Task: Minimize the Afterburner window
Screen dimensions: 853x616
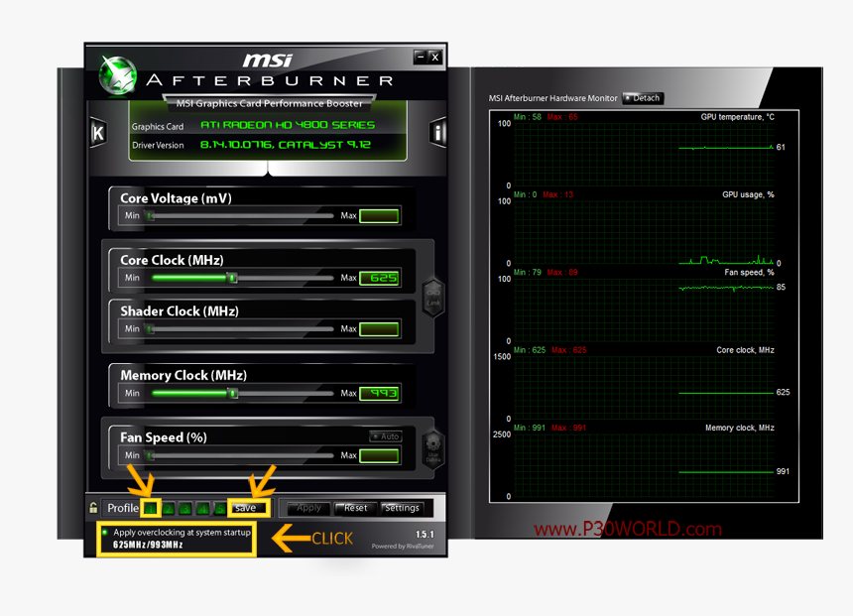Action: (420, 57)
